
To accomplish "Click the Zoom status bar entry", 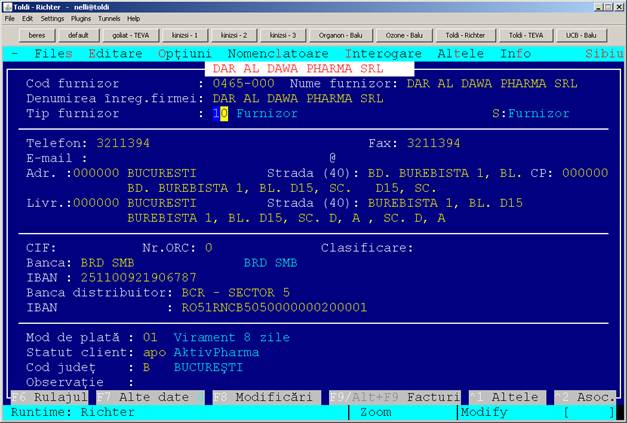I will click(376, 412).
